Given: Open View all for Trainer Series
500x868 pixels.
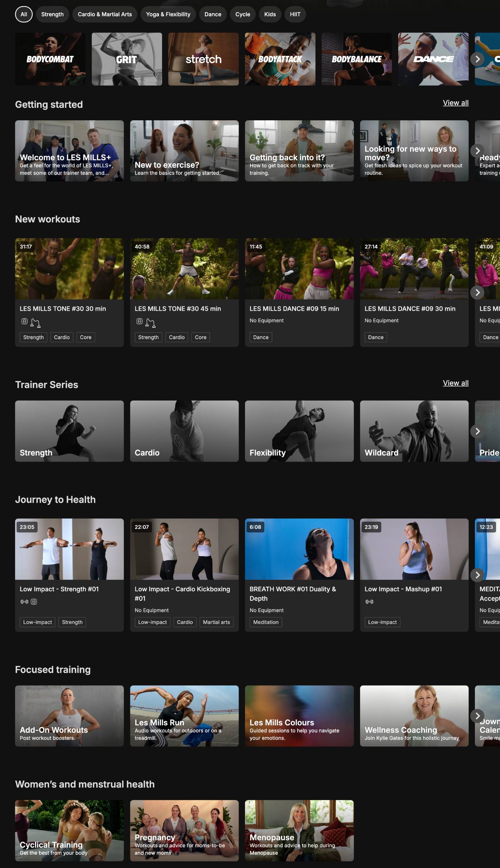Looking at the screenshot, I should pos(456,383).
